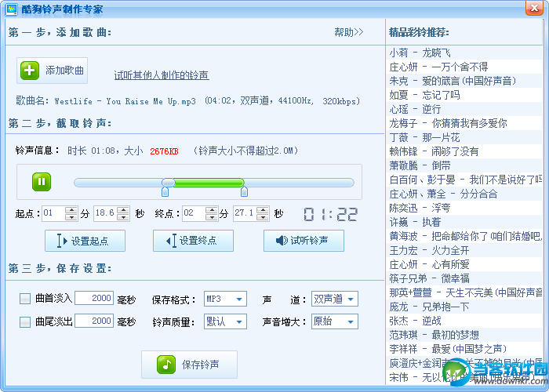Increase end-point seconds with up arrow
This screenshot has width=549, height=392.
(263, 209)
